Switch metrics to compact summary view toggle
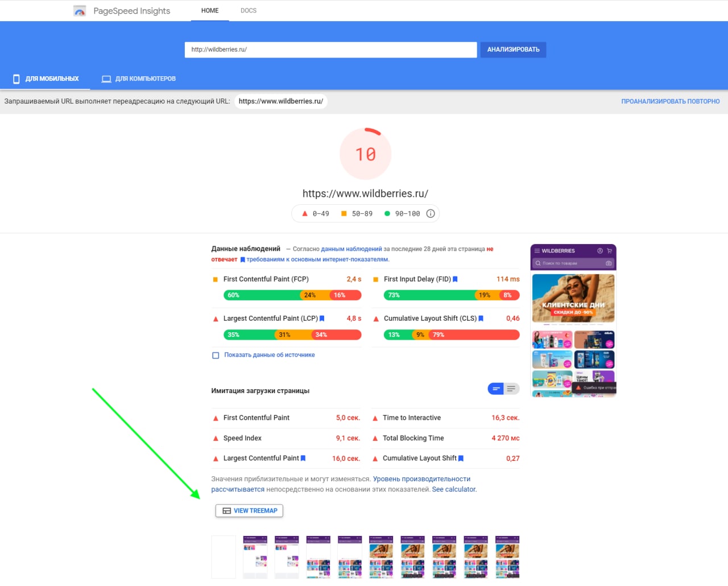 496,389
